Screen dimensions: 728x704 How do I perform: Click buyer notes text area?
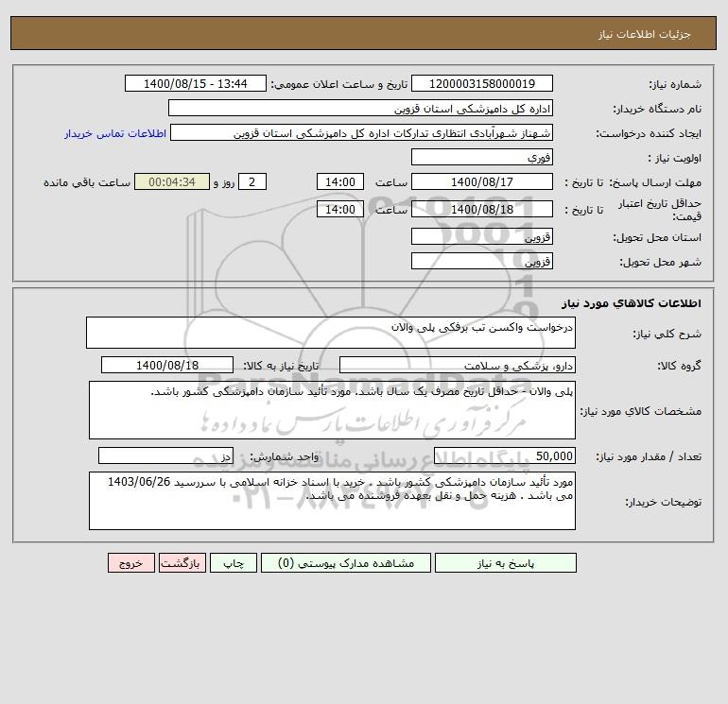tap(332, 501)
